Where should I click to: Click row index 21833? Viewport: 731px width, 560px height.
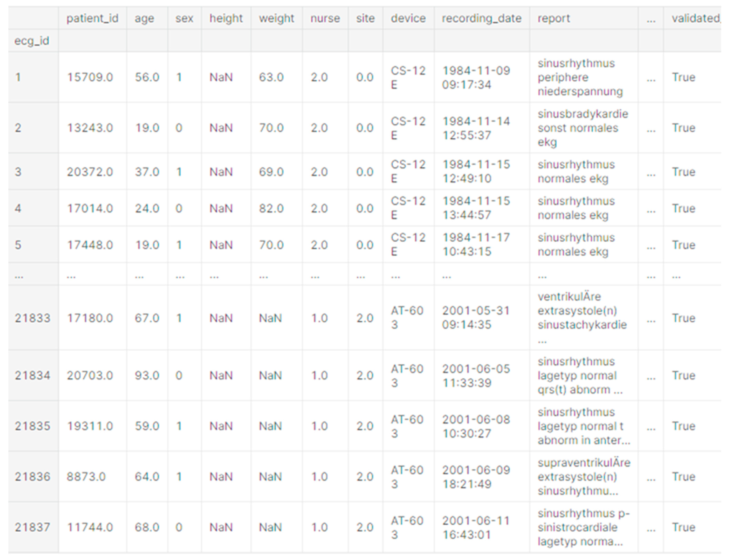point(32,318)
